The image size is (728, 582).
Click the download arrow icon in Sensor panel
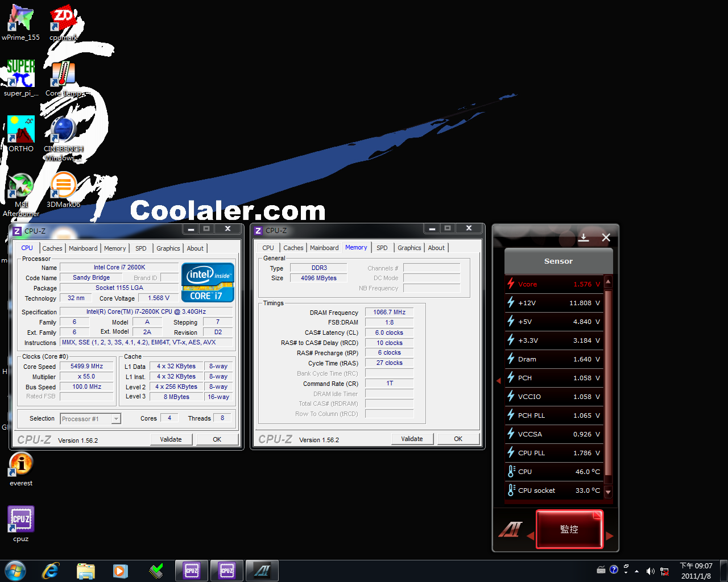584,238
